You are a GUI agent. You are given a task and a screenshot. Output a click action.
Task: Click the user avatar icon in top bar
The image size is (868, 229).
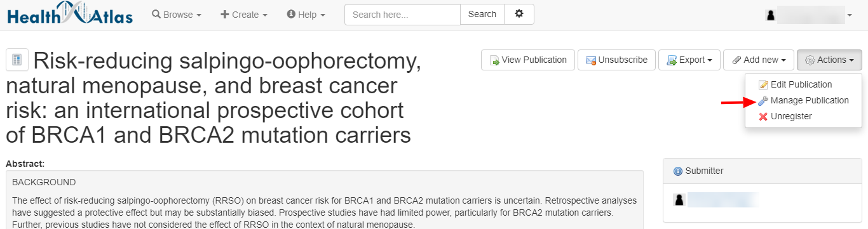coord(770,15)
